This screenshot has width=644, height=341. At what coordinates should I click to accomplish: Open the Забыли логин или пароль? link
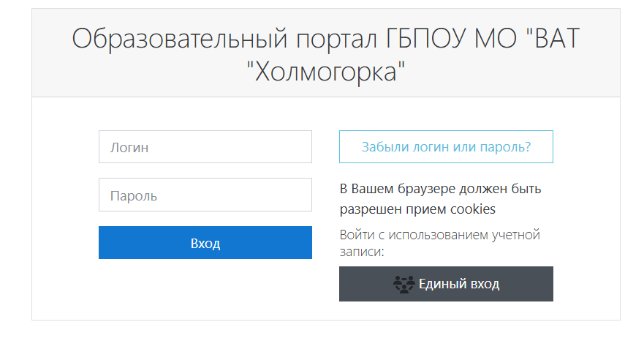click(x=446, y=147)
